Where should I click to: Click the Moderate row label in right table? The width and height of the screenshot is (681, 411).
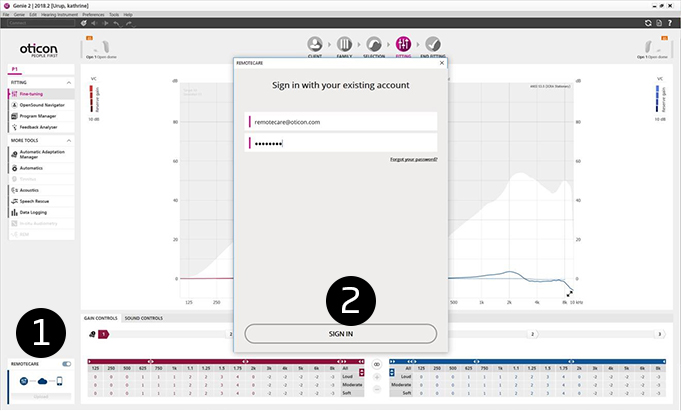pyautogui.click(x=401, y=385)
